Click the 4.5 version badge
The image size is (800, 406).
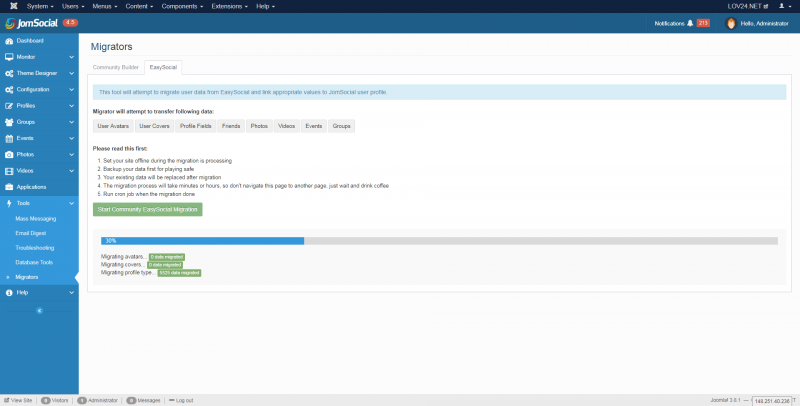point(70,22)
